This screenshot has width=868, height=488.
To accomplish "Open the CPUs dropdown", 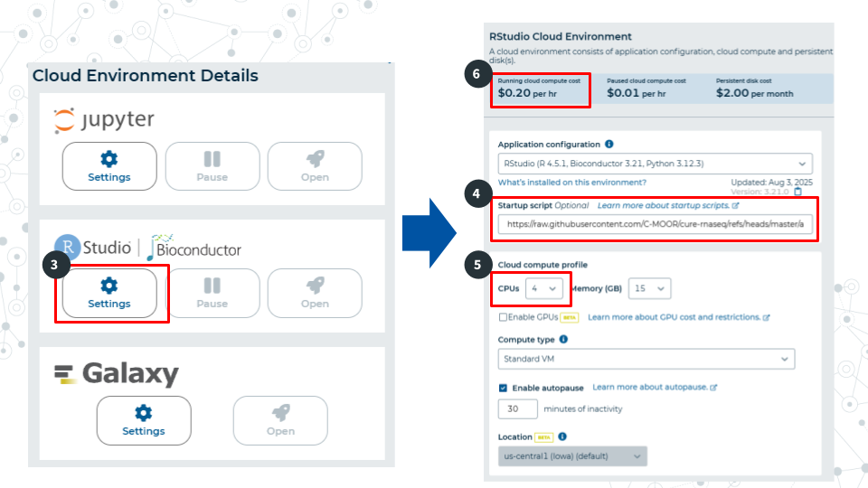I will coord(544,288).
